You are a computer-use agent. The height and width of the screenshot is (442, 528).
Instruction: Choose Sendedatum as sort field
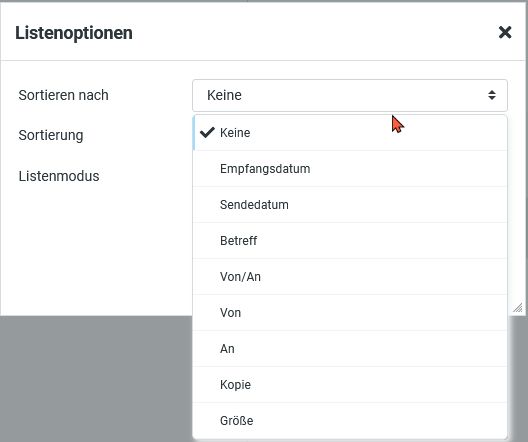tap(350, 205)
